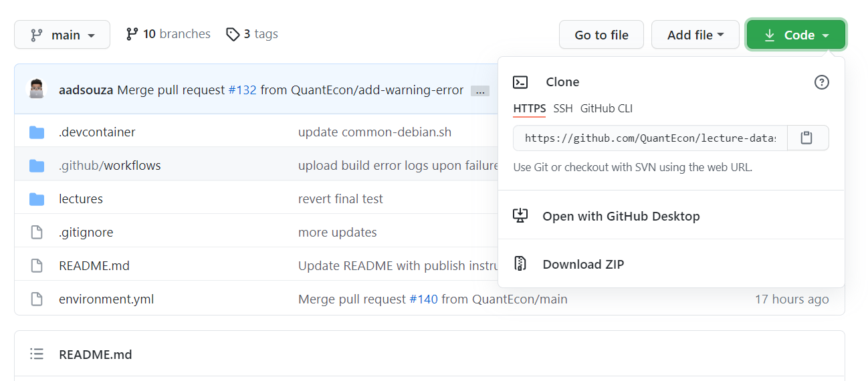
Task: Click folder icon beside .github/workflows
Action: [37, 166]
